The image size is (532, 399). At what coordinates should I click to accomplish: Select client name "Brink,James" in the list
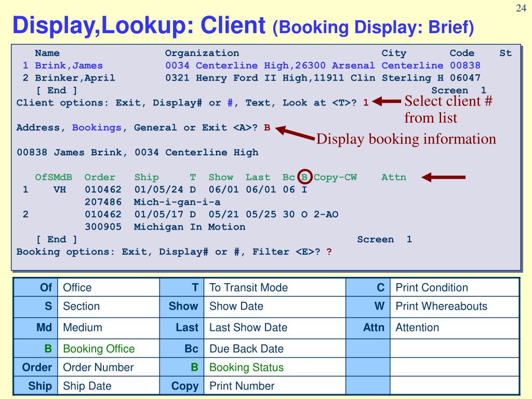[x=69, y=65]
